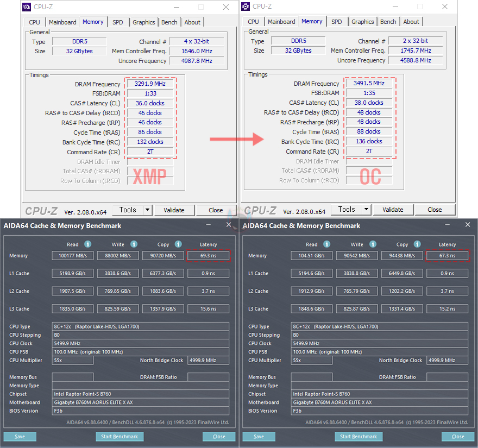Click memory copy 94438 MB/s value
Viewport: 478px width, 448px height.
[402, 256]
